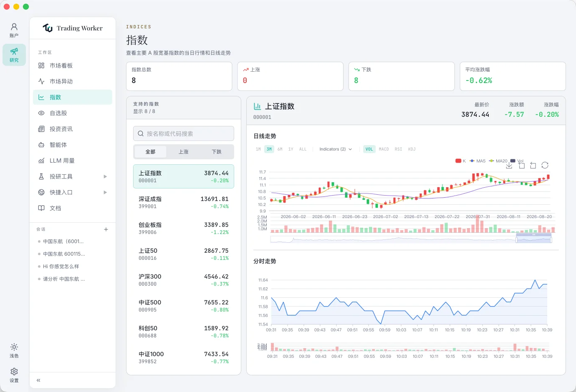576x392 pixels.
Task: Open conversation Hi 你感觉怎么样
Action: click(61, 266)
